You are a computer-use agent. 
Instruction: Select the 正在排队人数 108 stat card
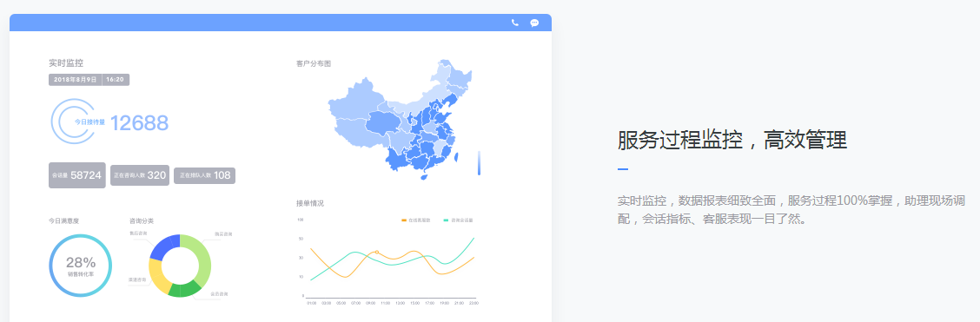pos(204,175)
